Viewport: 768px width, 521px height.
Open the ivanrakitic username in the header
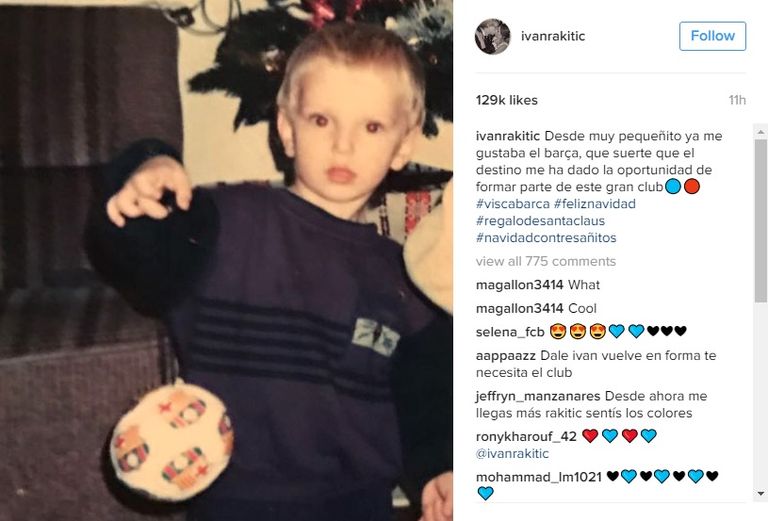tap(552, 36)
